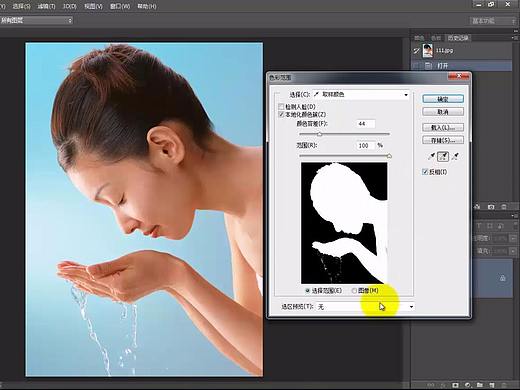Screen dimensions: 520x390
Task: Switch to the 颜色 Color tab
Action: click(x=419, y=38)
